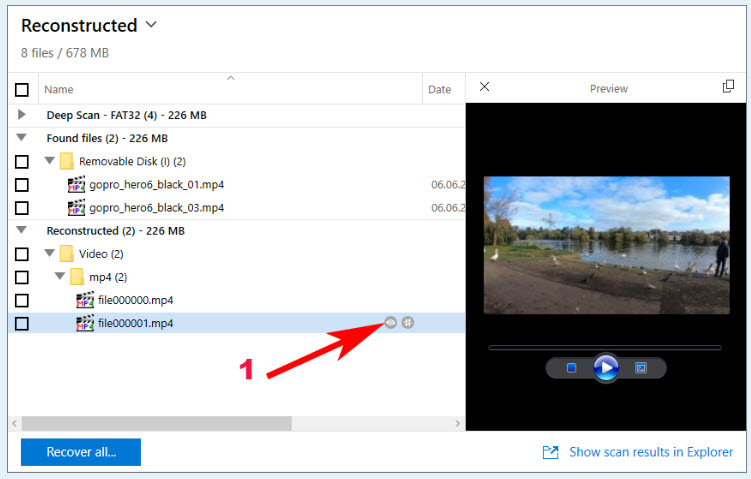Click the hex view icon next to file000001.mp4
This screenshot has width=751, height=479.
tap(408, 322)
